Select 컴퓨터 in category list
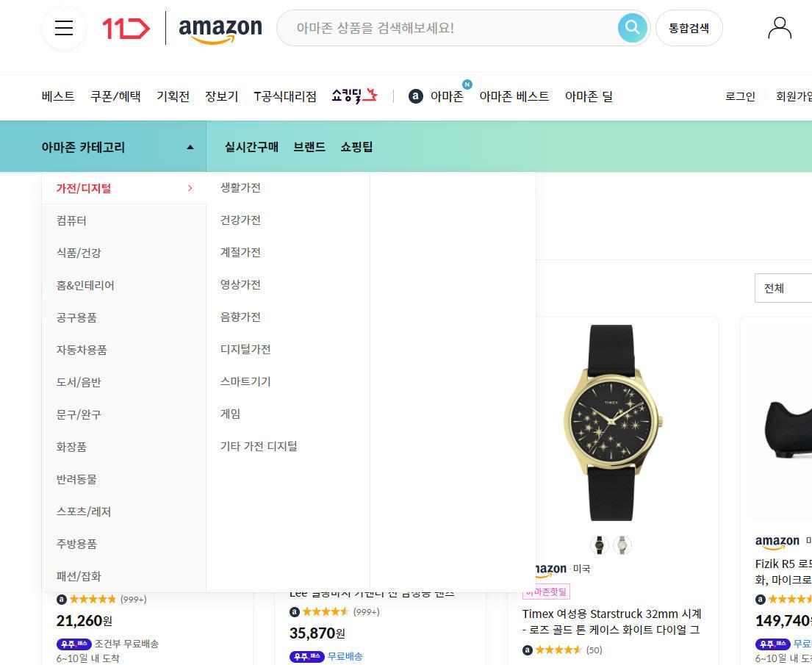Screen dimensions: 812x665 (71, 220)
